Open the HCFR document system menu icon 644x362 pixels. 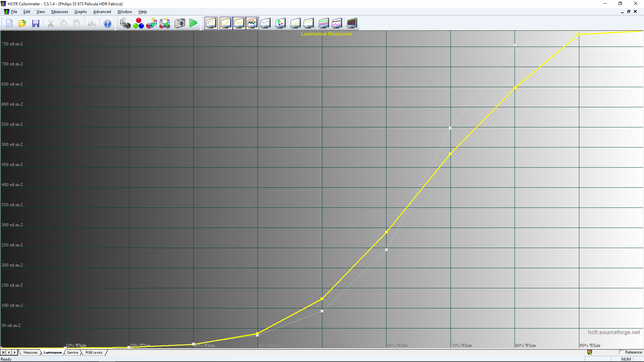pos(6,12)
